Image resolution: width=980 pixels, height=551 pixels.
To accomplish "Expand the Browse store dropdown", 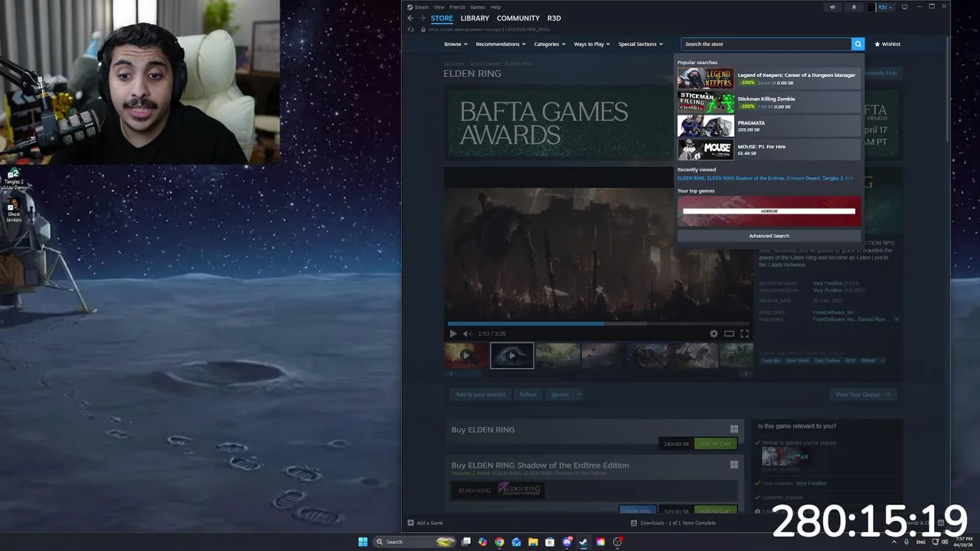I will click(x=455, y=44).
